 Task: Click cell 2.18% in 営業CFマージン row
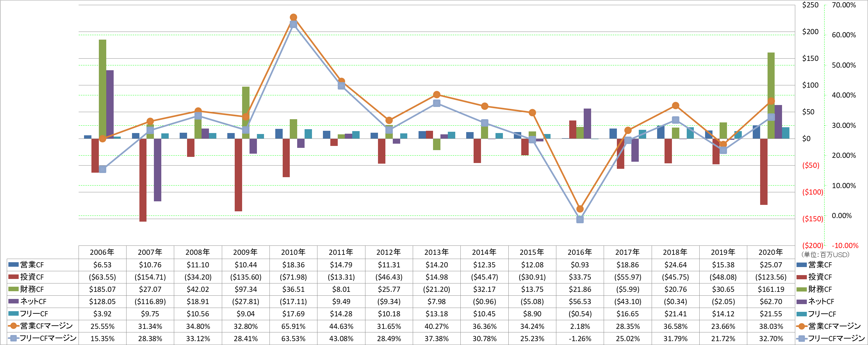(580, 326)
